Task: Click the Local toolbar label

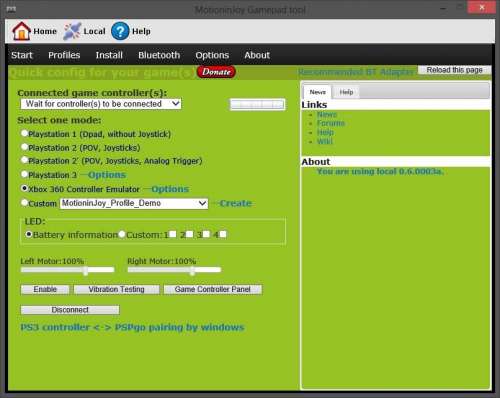Action: click(94, 31)
